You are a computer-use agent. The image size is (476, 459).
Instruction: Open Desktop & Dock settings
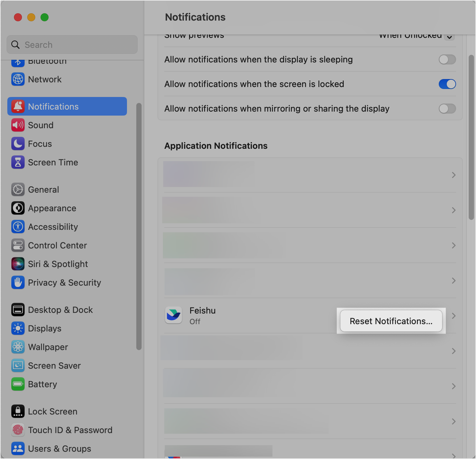click(60, 310)
